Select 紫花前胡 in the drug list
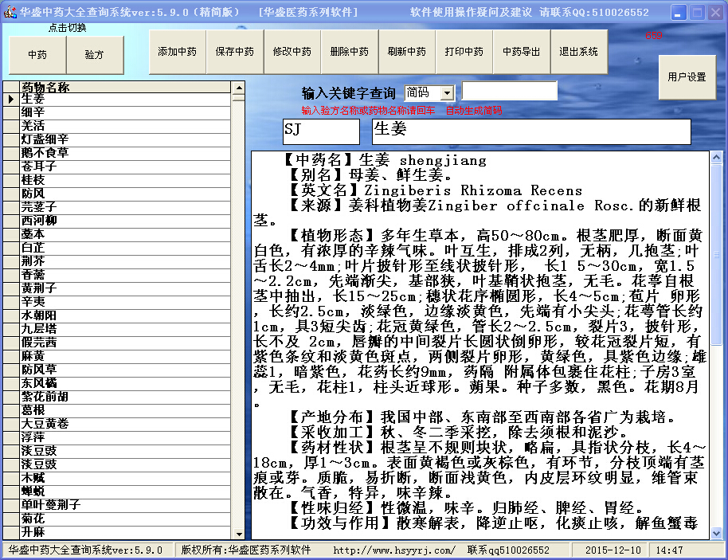728x560 pixels. coord(125,397)
